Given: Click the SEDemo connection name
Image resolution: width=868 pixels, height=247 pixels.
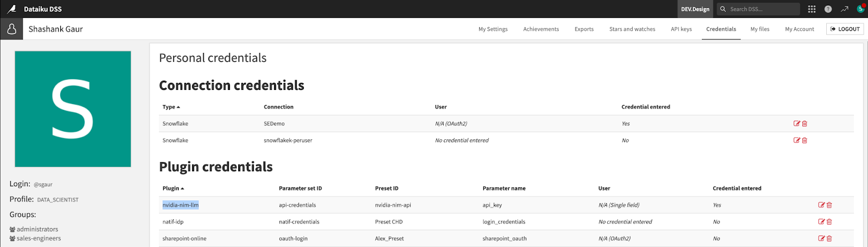Looking at the screenshot, I should [274, 124].
